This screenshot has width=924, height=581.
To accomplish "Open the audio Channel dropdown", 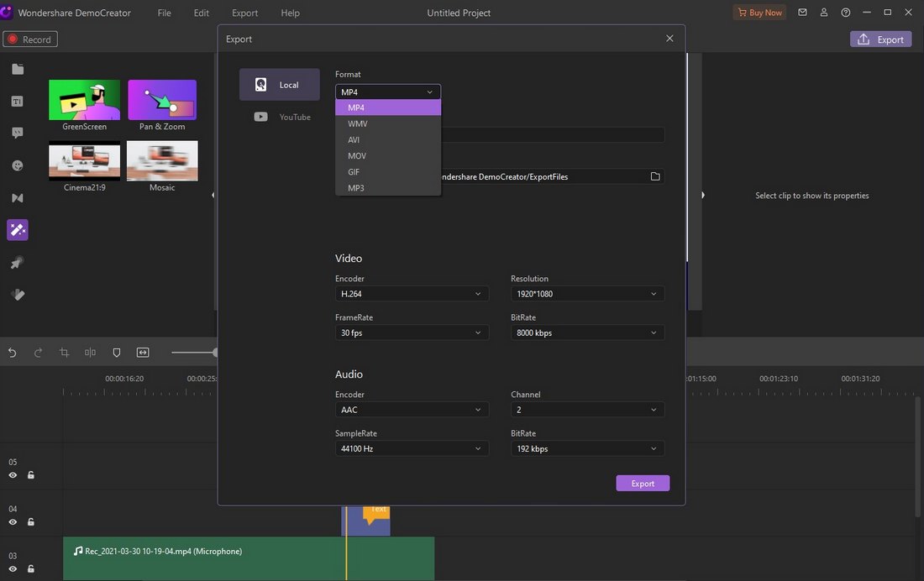I will [587, 410].
